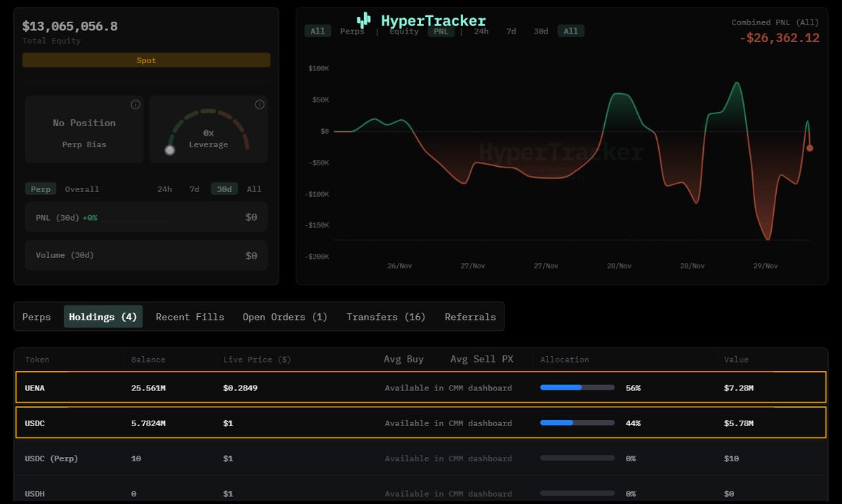Select 30d period in the stats panel
This screenshot has width=842, height=504.
[x=224, y=189]
